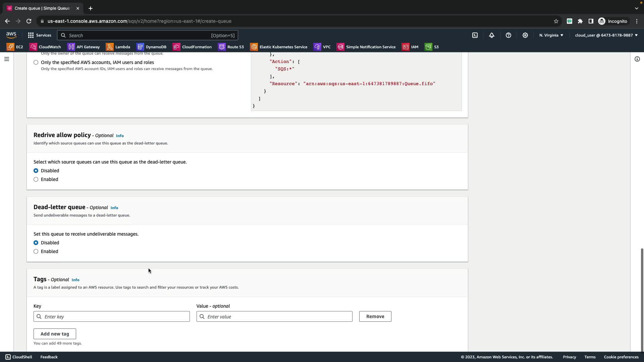Open the Lambda service shortcut
The width and height of the screenshot is (644, 362).
pyautogui.click(x=118, y=47)
